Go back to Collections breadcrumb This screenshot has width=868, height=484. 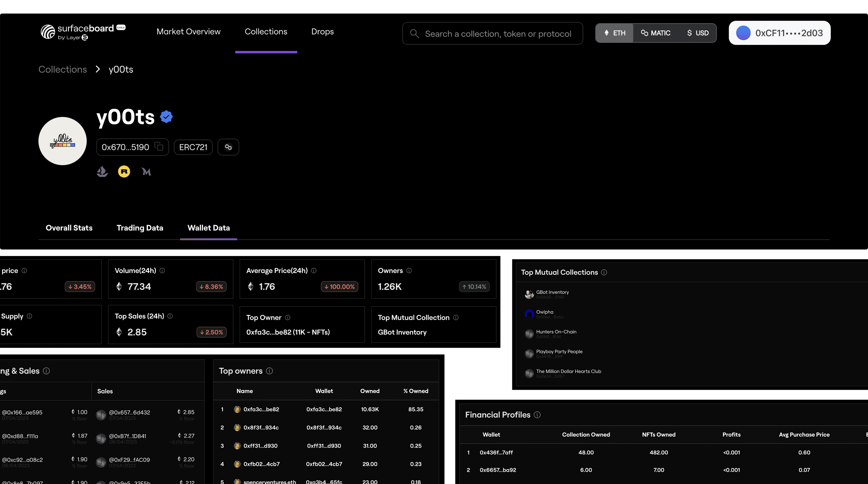[63, 69]
